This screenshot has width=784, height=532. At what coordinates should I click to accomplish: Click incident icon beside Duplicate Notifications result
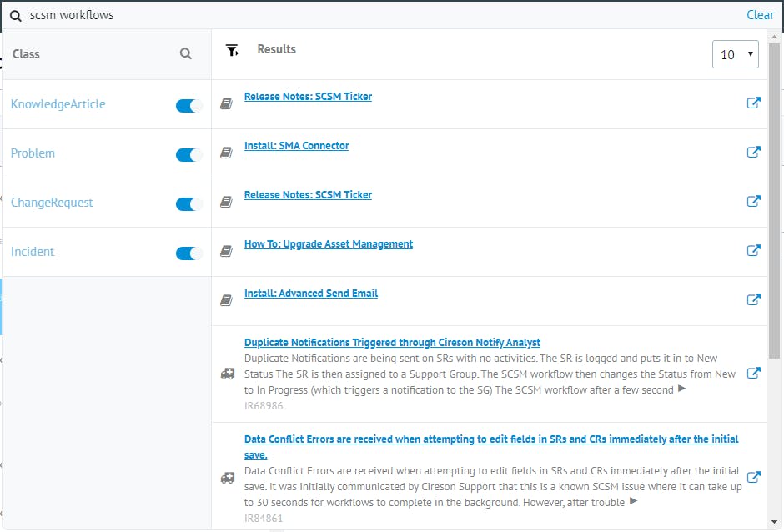coord(228,374)
